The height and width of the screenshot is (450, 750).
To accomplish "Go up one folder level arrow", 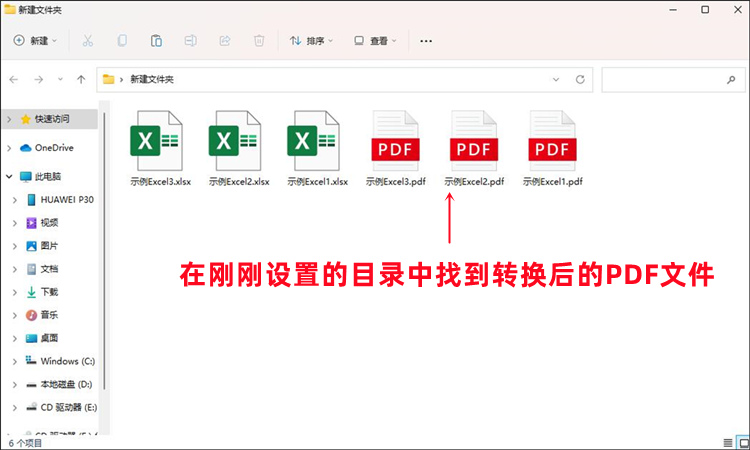I will pyautogui.click(x=81, y=79).
